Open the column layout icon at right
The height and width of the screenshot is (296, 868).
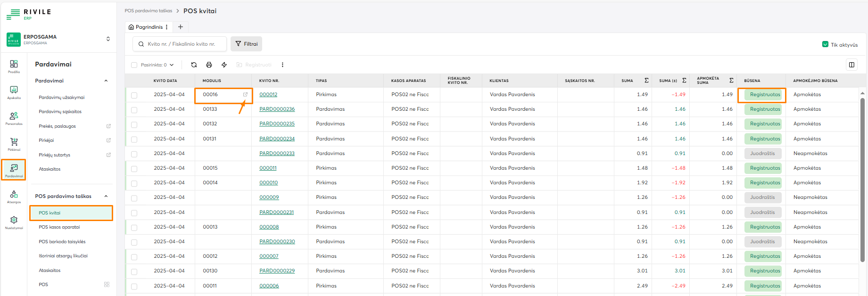(x=851, y=65)
